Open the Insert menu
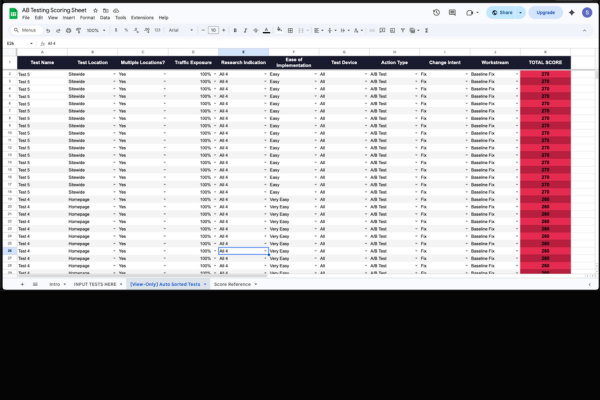The width and height of the screenshot is (600, 400). [x=69, y=18]
